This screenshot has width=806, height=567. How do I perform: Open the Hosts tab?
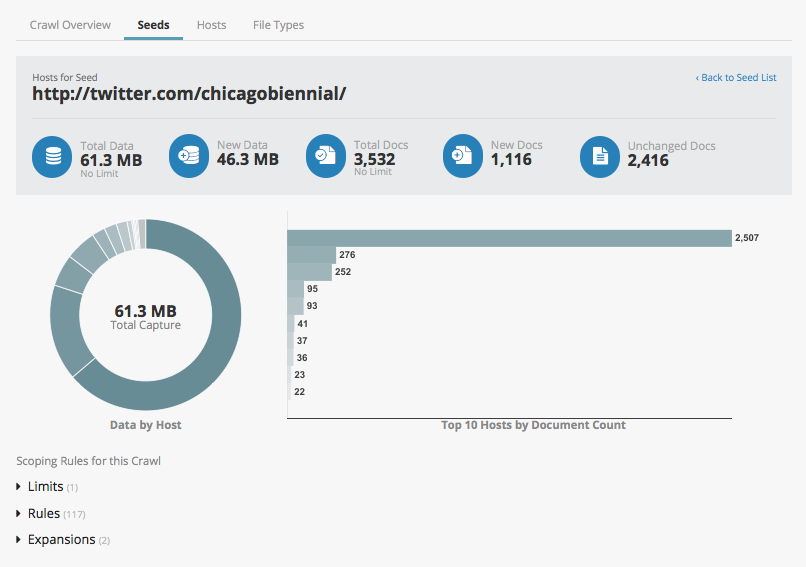[211, 25]
